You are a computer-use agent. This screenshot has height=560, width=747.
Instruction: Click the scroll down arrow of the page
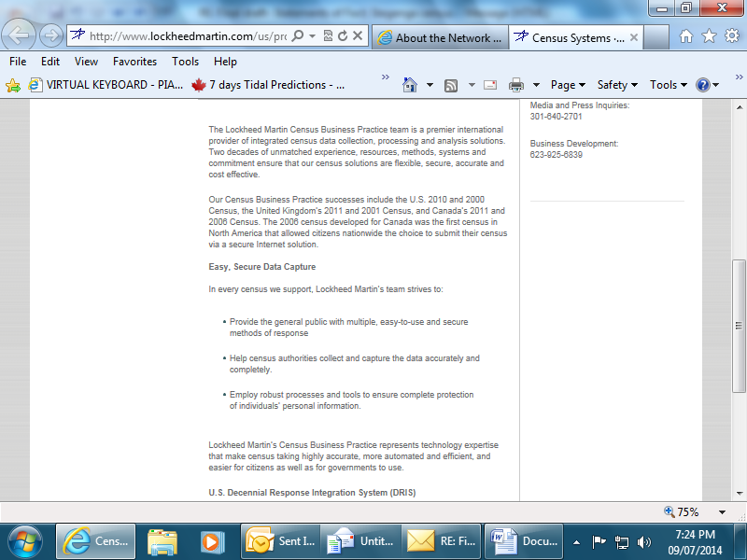(x=739, y=494)
